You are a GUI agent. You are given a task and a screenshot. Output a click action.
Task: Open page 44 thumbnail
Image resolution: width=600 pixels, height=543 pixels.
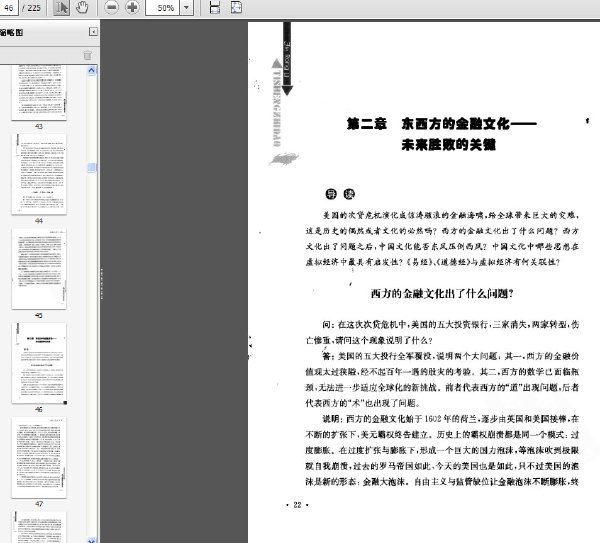[x=39, y=174]
